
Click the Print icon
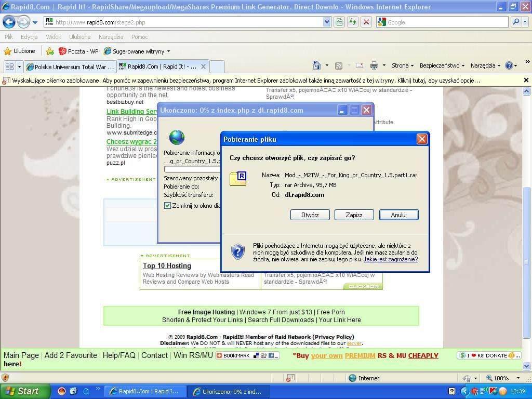click(x=374, y=65)
